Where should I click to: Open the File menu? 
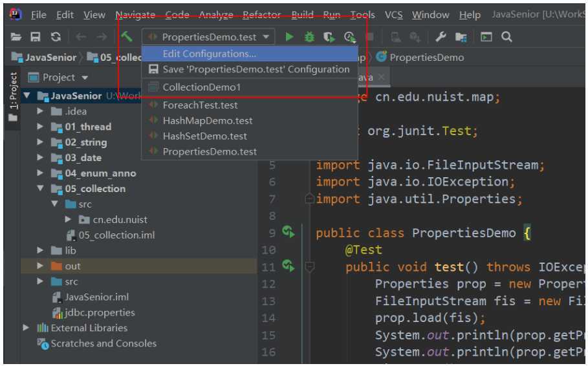pos(39,15)
